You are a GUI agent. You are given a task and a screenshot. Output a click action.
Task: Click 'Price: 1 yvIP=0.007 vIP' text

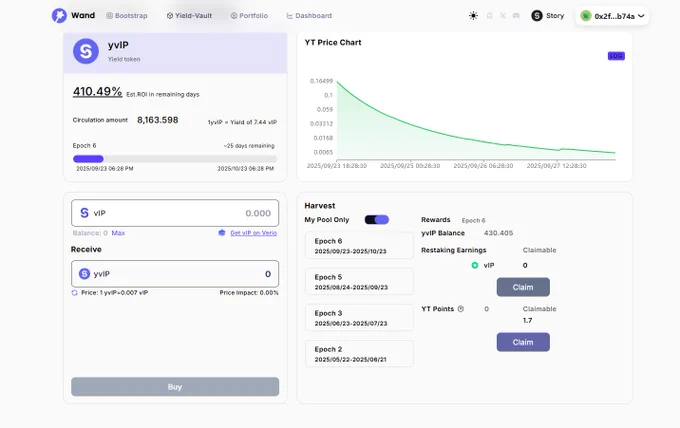(x=114, y=293)
